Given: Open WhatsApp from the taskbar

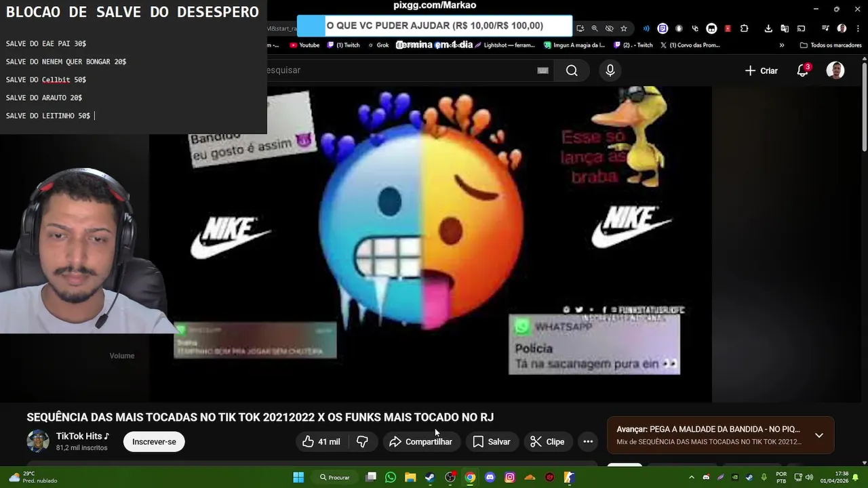Looking at the screenshot, I should 391,477.
